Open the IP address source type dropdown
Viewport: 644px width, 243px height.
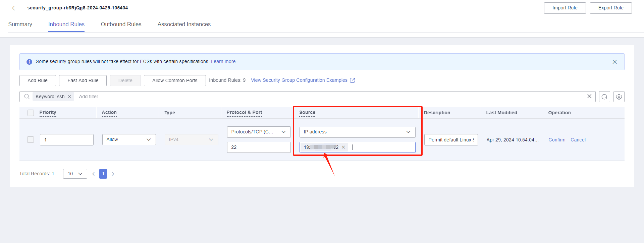pyautogui.click(x=357, y=132)
